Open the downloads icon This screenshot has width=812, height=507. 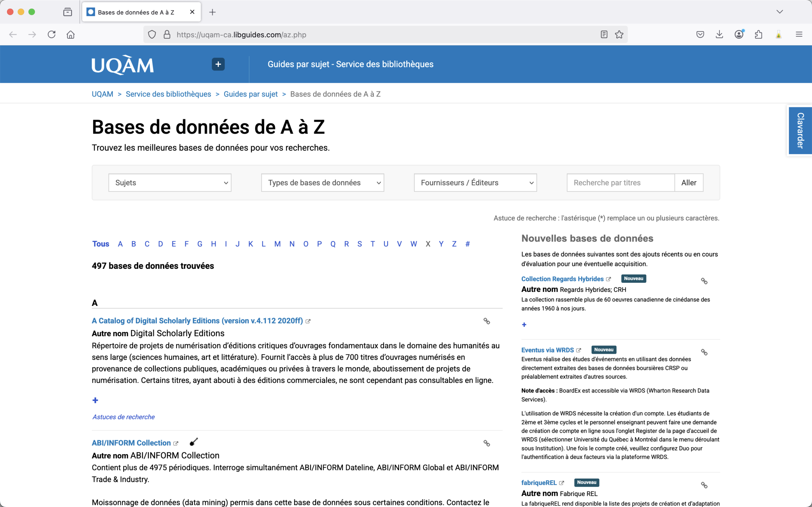point(719,35)
